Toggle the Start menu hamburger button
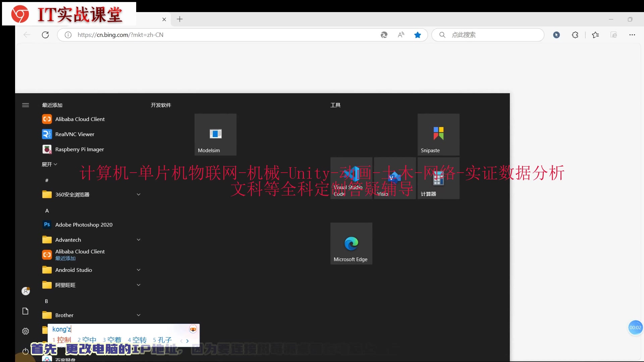 click(25, 105)
